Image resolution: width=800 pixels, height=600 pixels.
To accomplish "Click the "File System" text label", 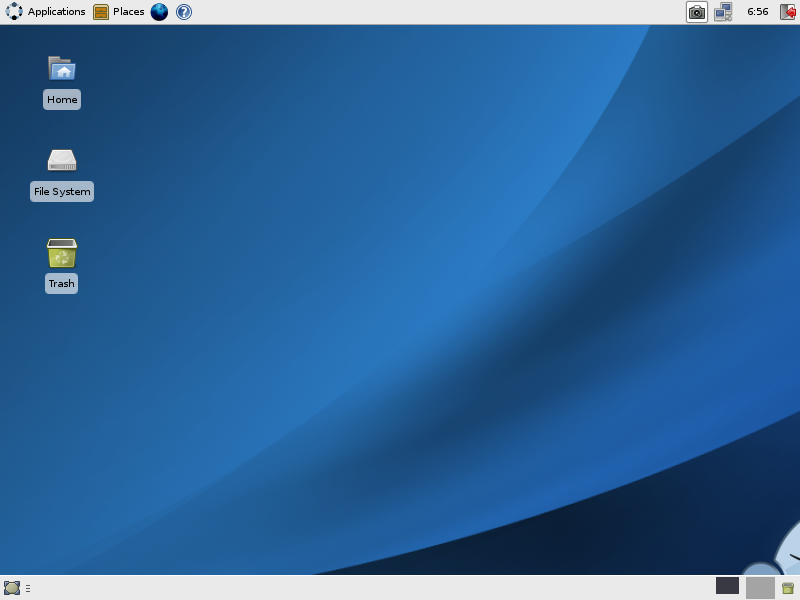I will [62, 192].
